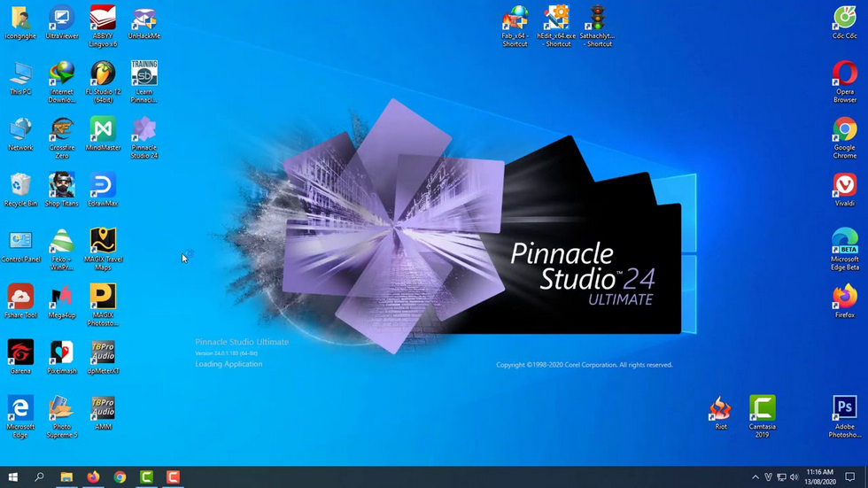Image resolution: width=868 pixels, height=488 pixels.
Task: Launch UltraViewer from desktop
Action: click(x=61, y=22)
